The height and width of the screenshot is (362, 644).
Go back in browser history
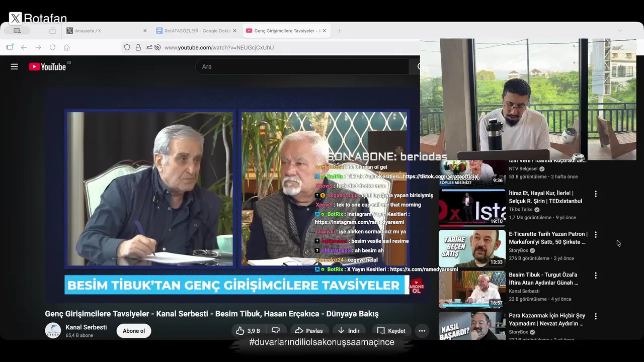click(24, 47)
